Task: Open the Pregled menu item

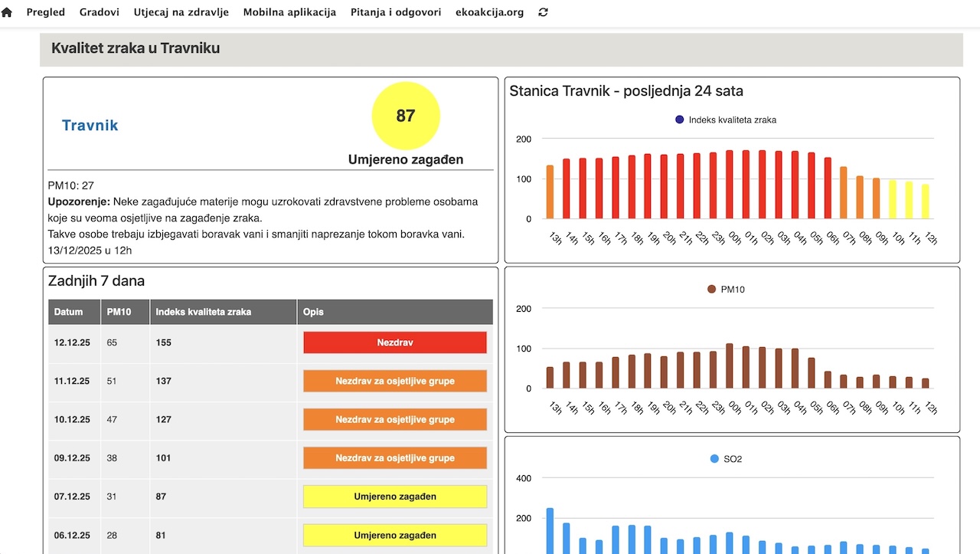Action: (x=46, y=12)
